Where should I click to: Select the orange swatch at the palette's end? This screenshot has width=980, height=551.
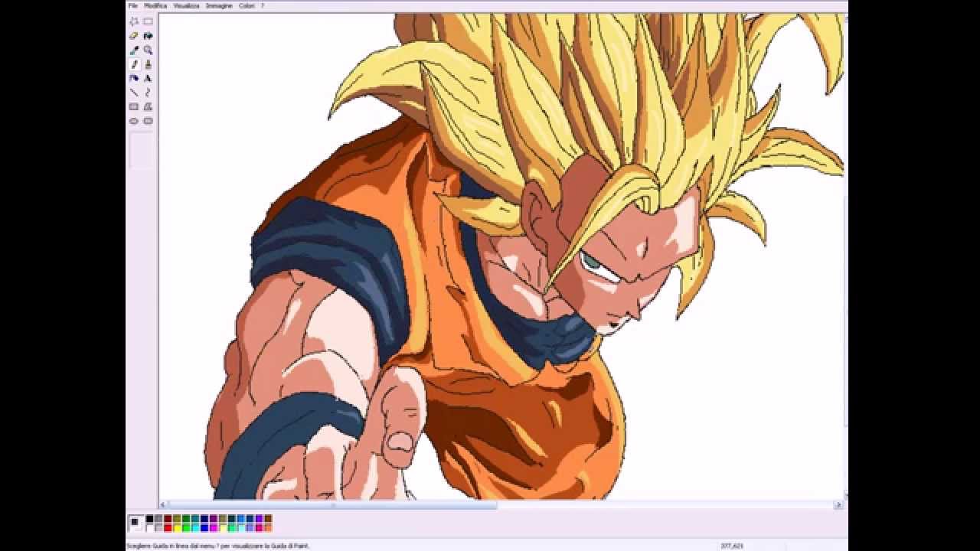(x=269, y=528)
